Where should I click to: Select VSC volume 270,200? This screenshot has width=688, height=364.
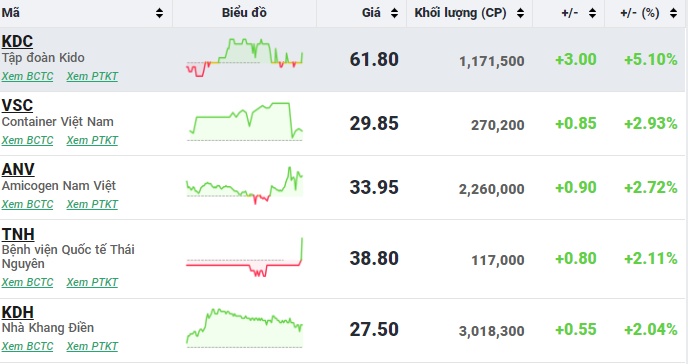click(x=498, y=125)
